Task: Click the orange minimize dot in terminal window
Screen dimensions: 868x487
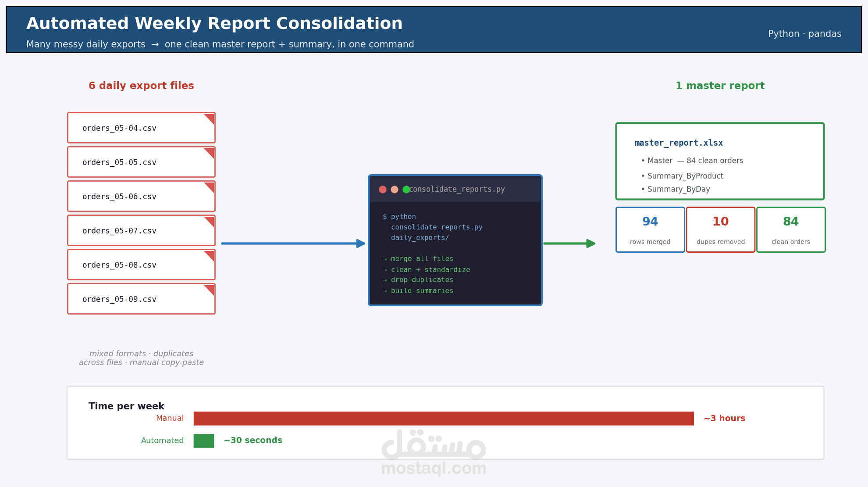Action: coord(395,190)
